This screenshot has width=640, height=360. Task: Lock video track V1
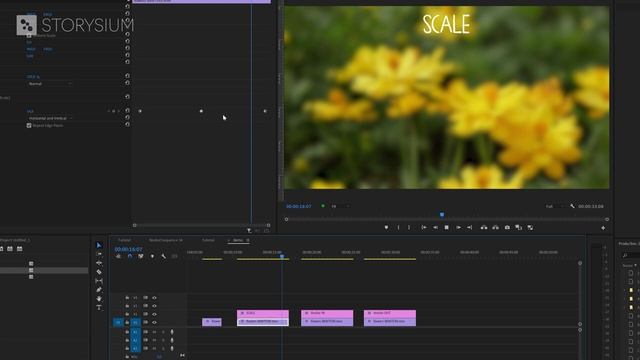pyautogui.click(x=127, y=322)
